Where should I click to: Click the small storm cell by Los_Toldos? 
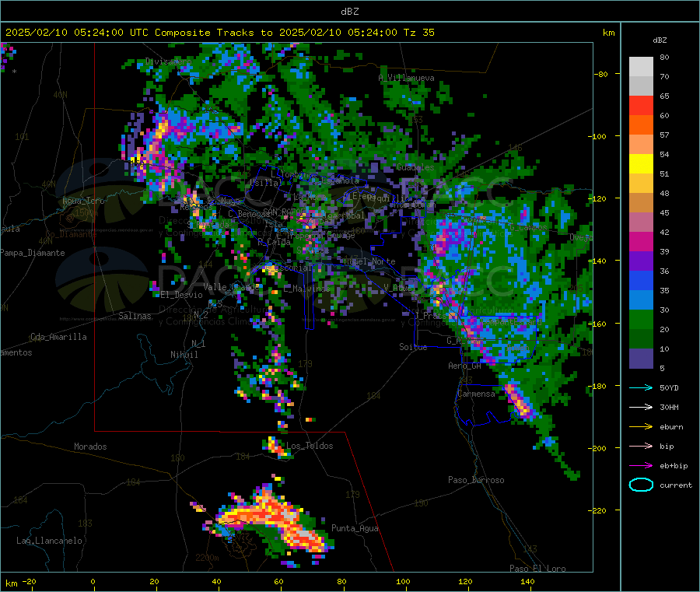[276, 447]
